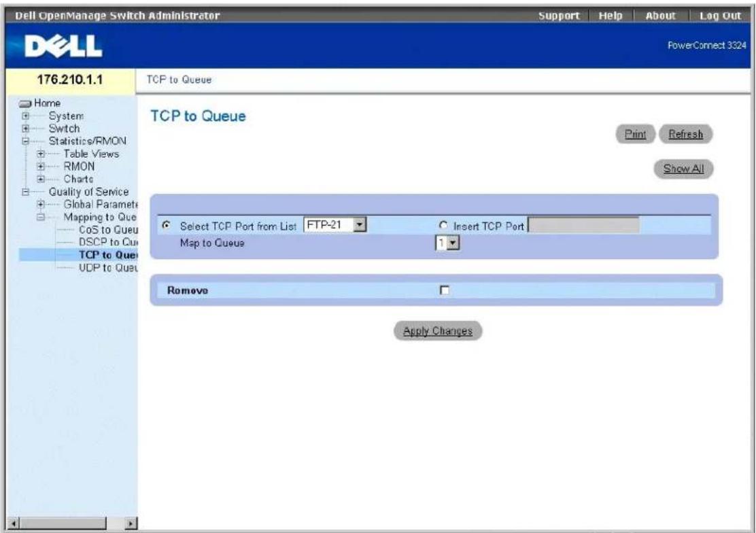Select the Insert TCP Port radio button

(x=443, y=225)
